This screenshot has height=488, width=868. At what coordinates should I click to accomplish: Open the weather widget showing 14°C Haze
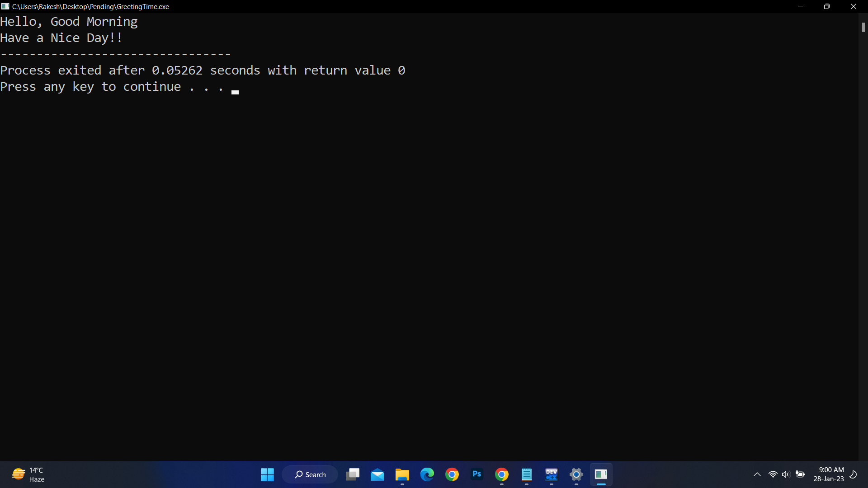pyautogui.click(x=27, y=474)
